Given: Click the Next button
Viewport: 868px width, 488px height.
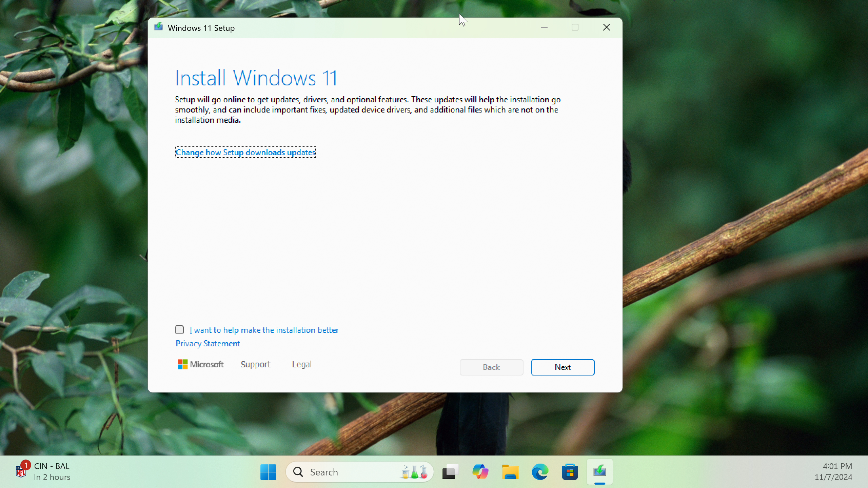Looking at the screenshot, I should pyautogui.click(x=563, y=367).
